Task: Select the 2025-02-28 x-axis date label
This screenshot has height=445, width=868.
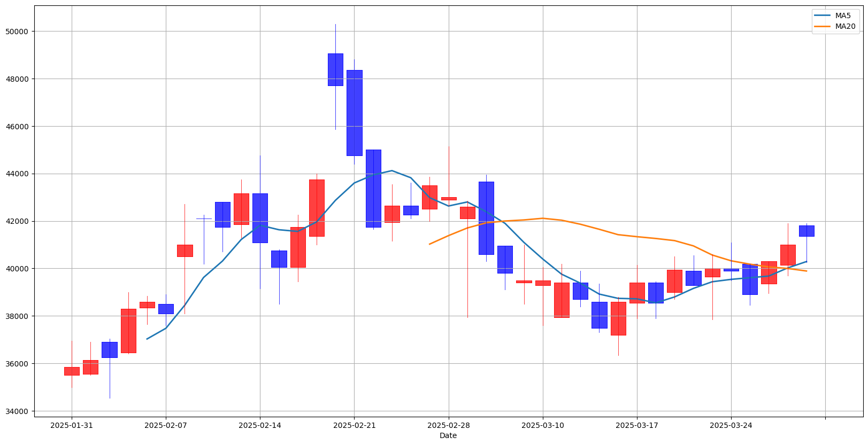Action: 448,426
